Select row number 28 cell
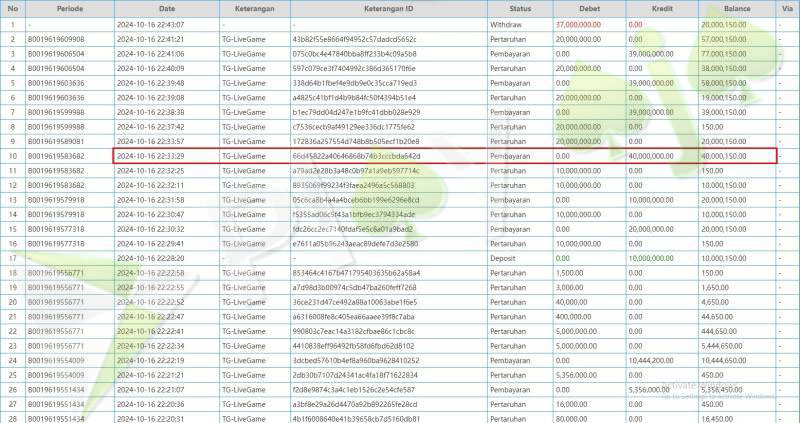Viewport: 800px width, 423px height. pyautogui.click(x=12, y=418)
